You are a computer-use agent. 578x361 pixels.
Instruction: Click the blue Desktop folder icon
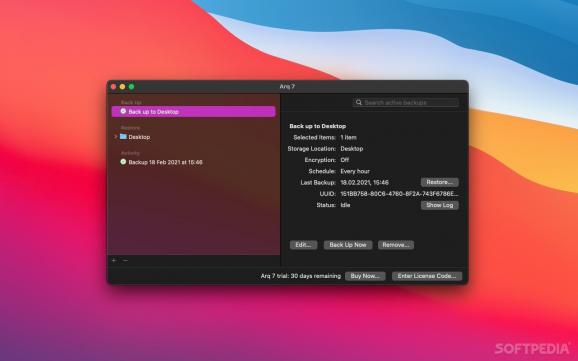(x=123, y=137)
